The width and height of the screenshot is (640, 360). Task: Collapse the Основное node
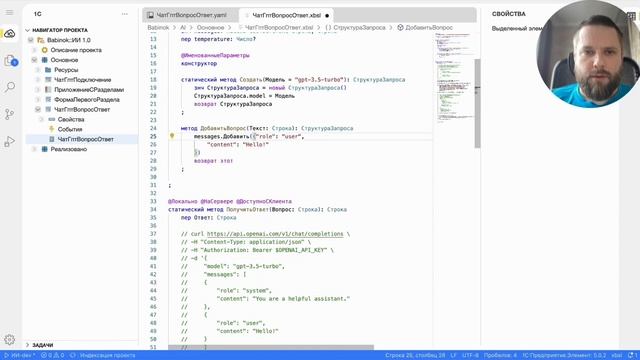34,60
